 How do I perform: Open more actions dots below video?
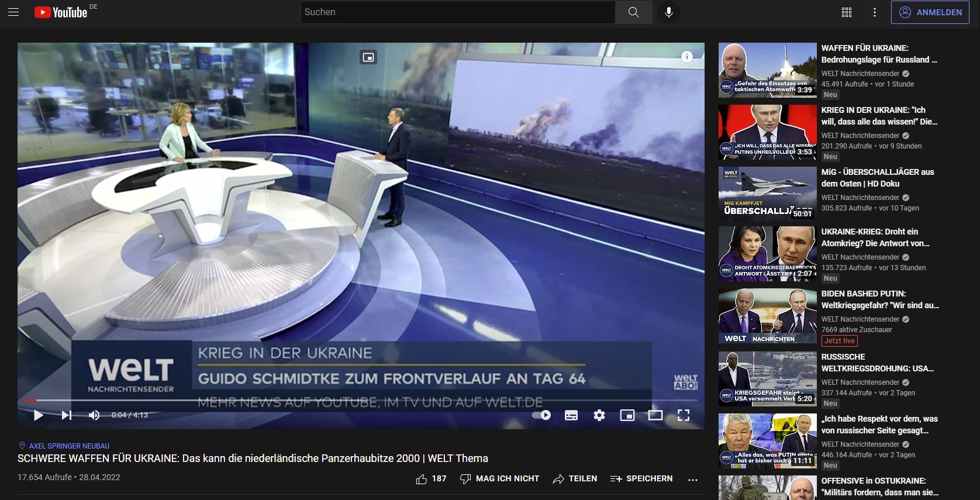point(693,480)
